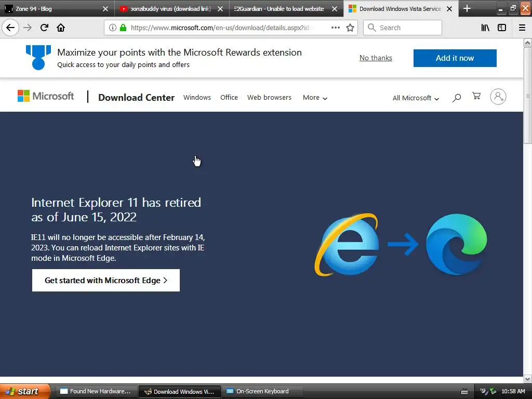The height and width of the screenshot is (399, 532).
Task: Click the 10:58 AM clock
Action: point(513,391)
